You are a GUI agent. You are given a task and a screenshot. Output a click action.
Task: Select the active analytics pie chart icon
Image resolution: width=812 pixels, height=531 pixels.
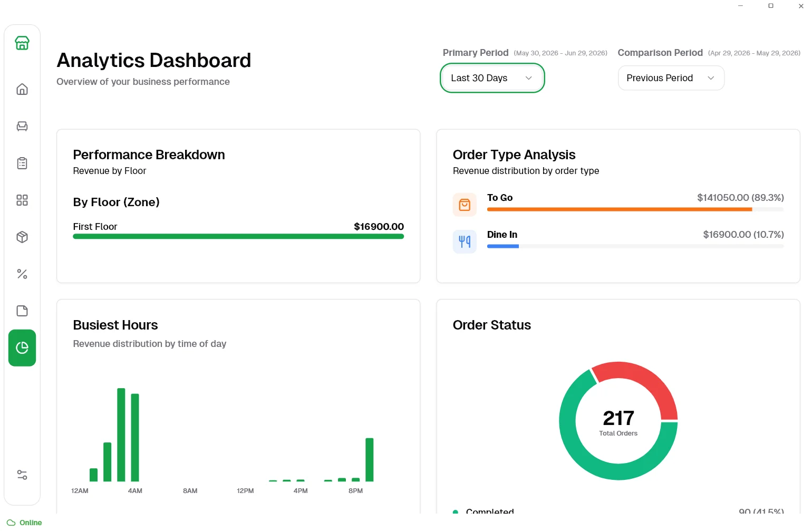(x=22, y=347)
